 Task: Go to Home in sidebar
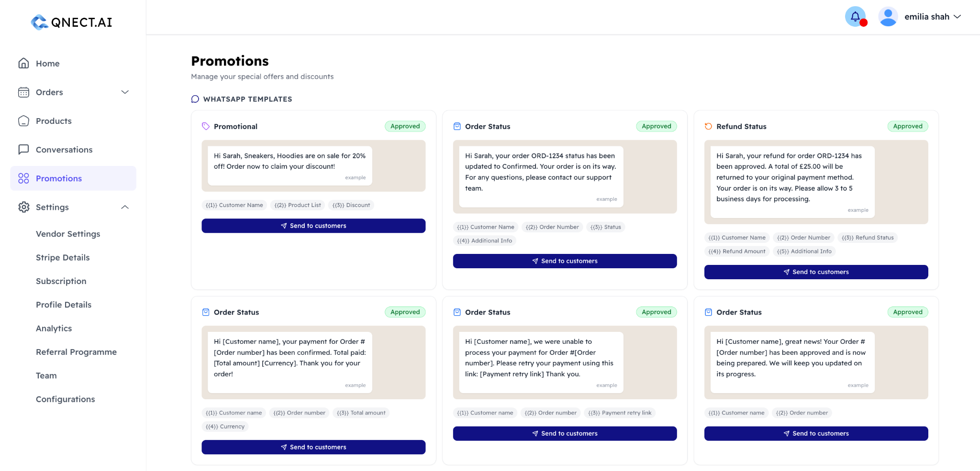point(48,64)
